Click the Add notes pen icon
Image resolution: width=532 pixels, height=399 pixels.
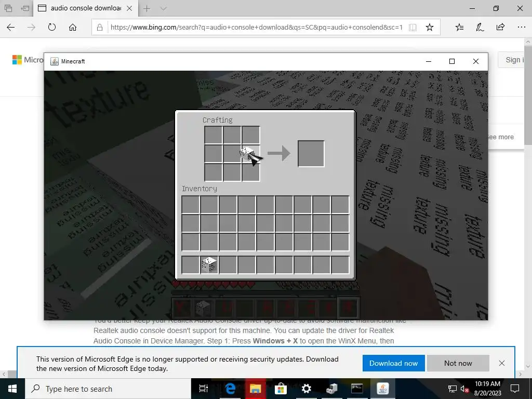click(480, 27)
